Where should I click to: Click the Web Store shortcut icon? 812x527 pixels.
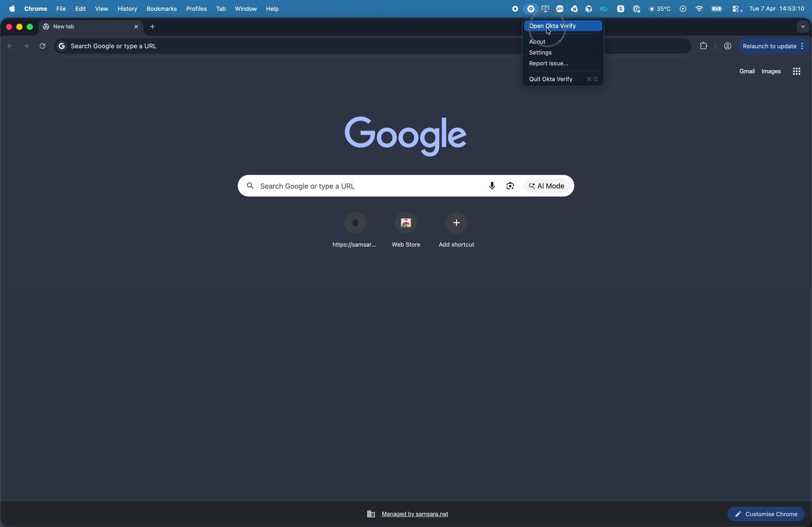point(406,223)
